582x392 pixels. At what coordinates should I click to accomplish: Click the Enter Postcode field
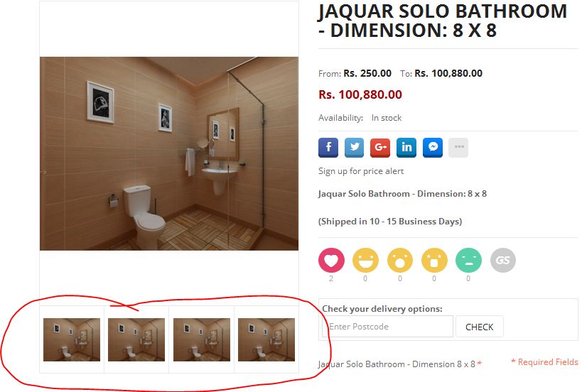coord(387,327)
